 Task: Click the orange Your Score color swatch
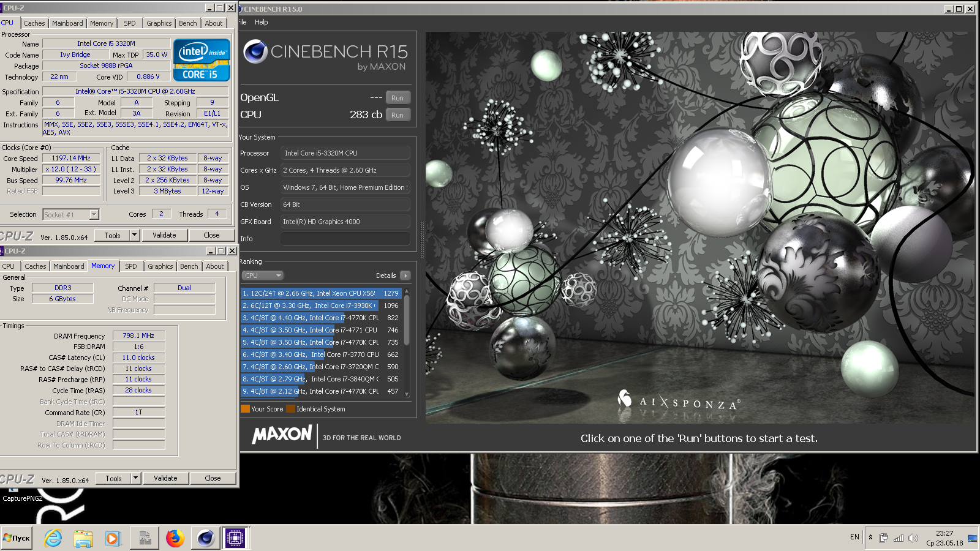pos(245,409)
